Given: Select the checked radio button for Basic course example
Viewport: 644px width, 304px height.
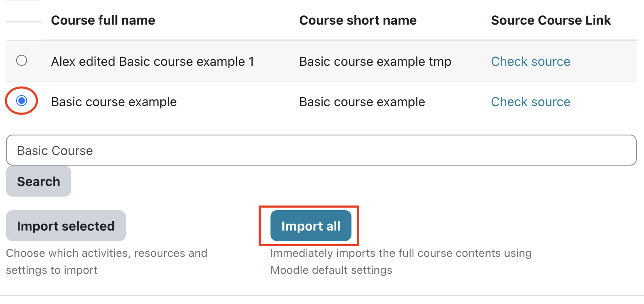Looking at the screenshot, I should pos(22,101).
